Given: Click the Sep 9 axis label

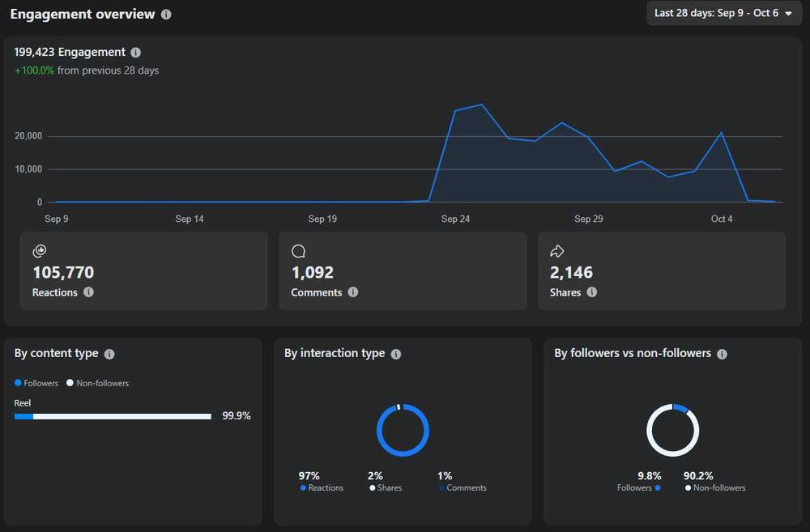Looking at the screenshot, I should point(57,219).
